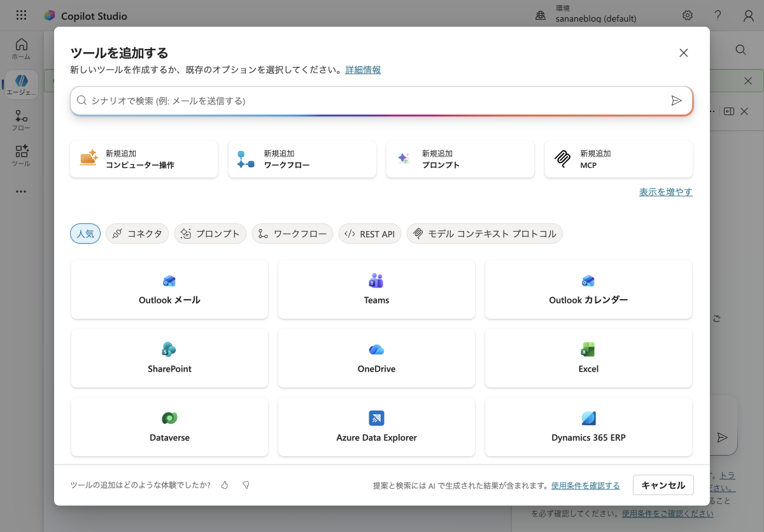Choose the Dynamics 365 ERP connector

point(588,427)
